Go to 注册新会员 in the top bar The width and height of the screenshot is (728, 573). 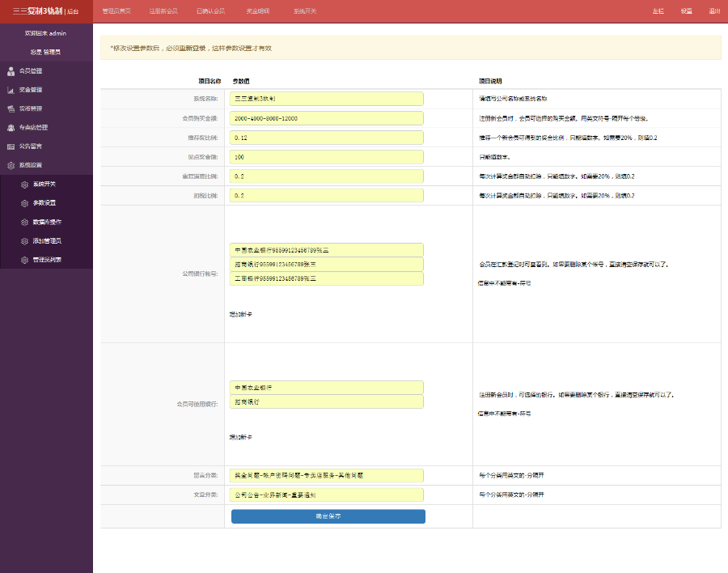click(x=163, y=11)
